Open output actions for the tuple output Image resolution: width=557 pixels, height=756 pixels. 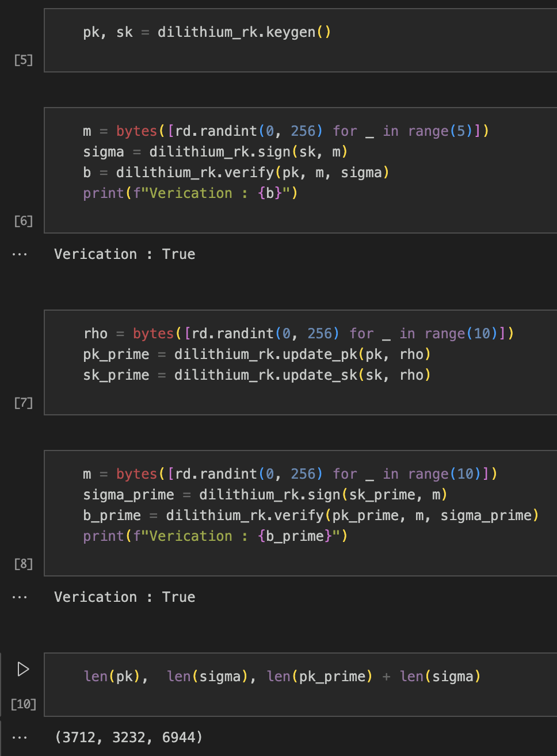[x=20, y=738]
